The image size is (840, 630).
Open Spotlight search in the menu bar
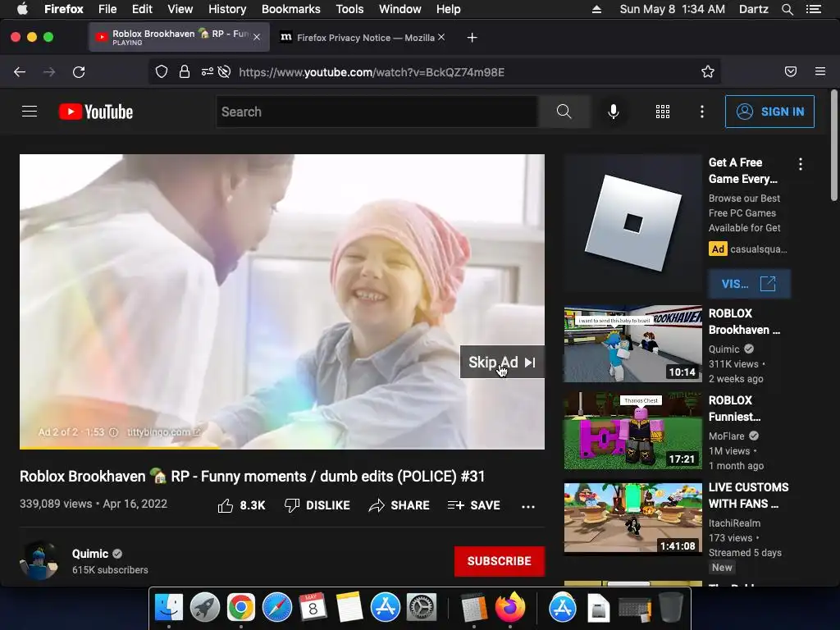787,9
